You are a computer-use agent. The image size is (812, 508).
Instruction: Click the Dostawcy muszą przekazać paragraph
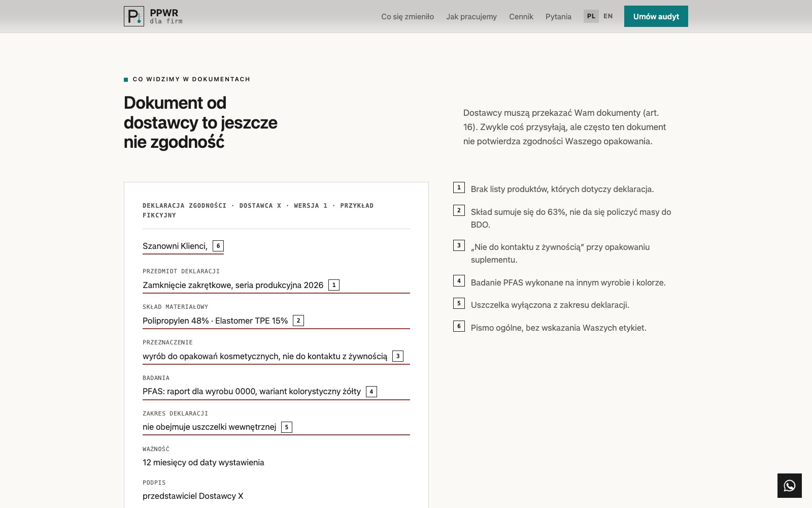(564, 127)
